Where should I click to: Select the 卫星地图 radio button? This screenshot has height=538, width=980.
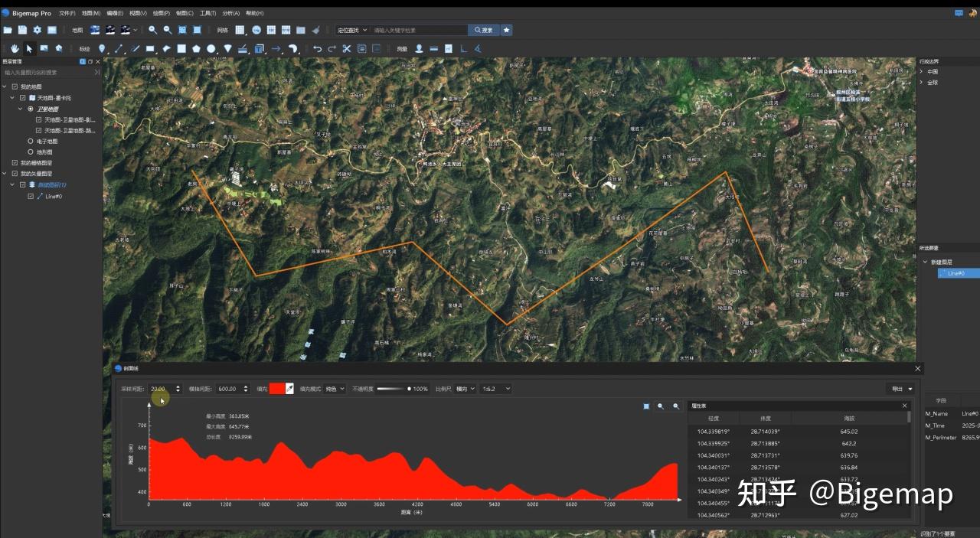[31, 109]
